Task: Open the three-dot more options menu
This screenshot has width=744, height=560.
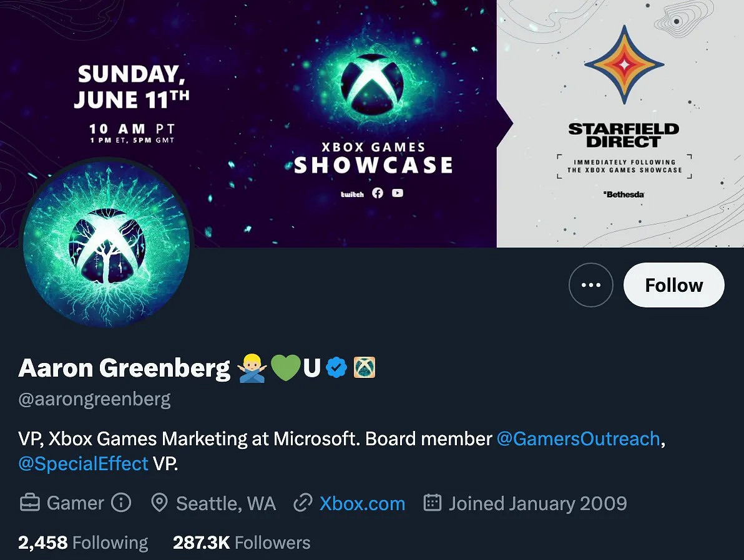Action: [590, 285]
